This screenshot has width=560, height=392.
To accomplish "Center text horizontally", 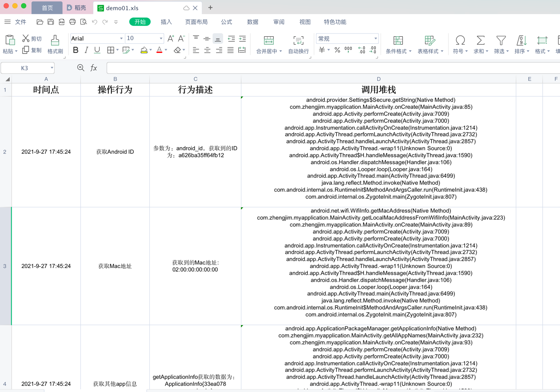I will click(207, 51).
